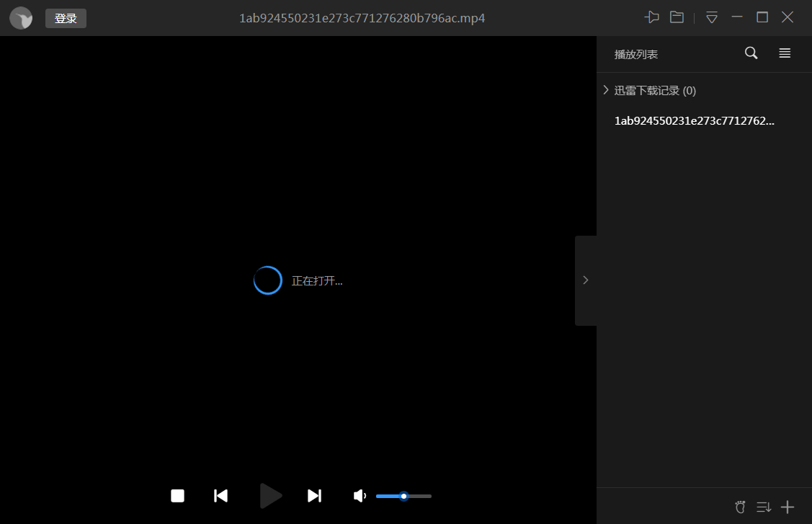Open the playlist options menu icon
Screen dimensions: 812x524
[785, 53]
